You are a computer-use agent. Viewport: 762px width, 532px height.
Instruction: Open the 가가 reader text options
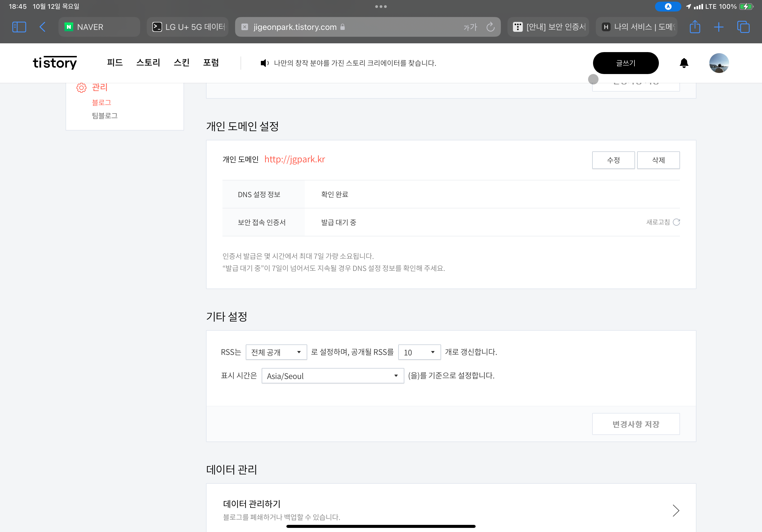click(470, 27)
